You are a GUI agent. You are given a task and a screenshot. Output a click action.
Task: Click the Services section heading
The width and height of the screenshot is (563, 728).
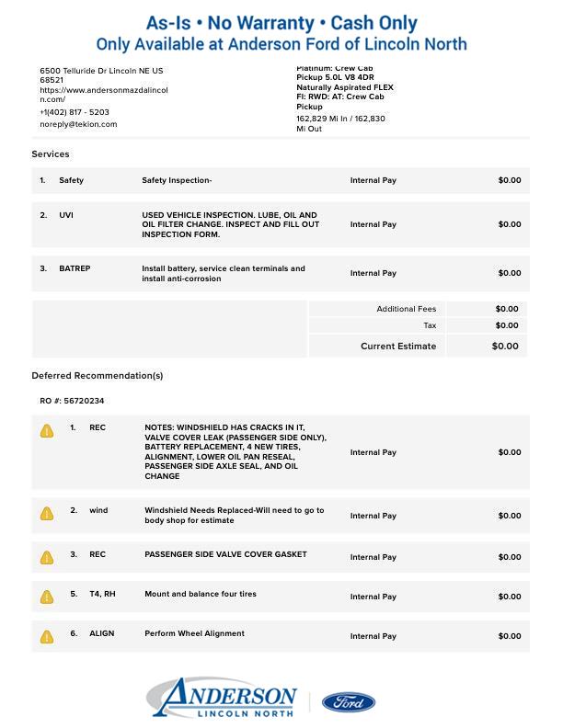pyautogui.click(x=51, y=154)
